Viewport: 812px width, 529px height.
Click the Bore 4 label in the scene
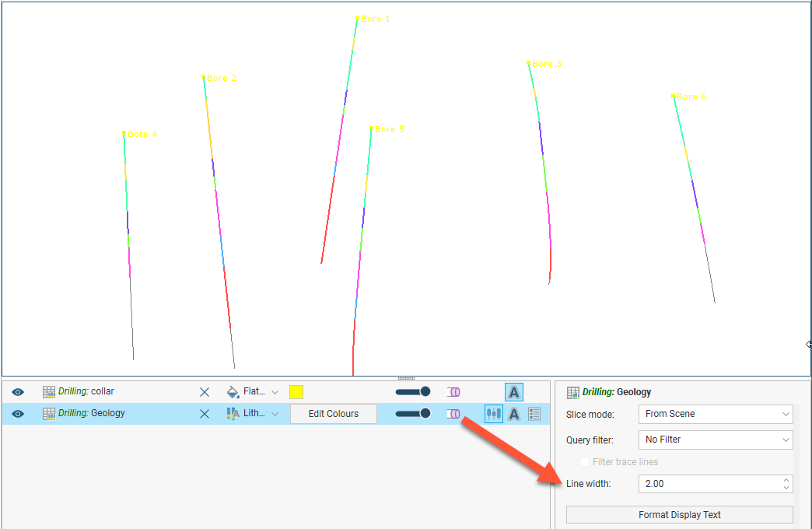click(142, 134)
